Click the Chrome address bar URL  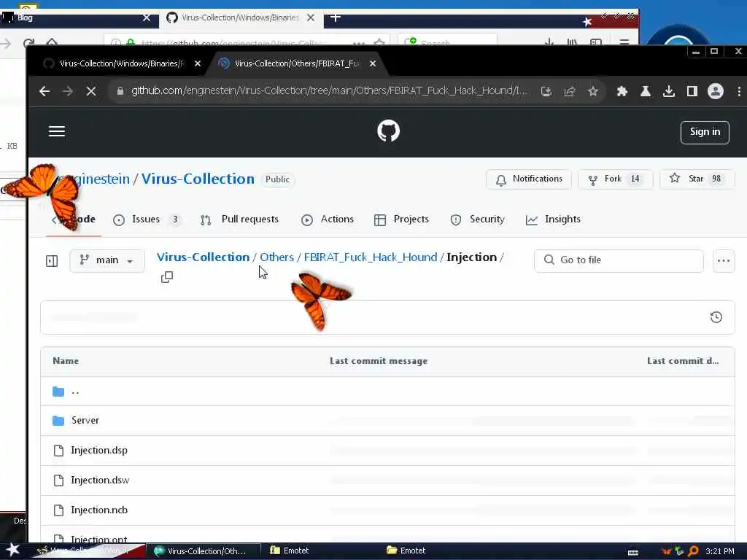coord(329,91)
